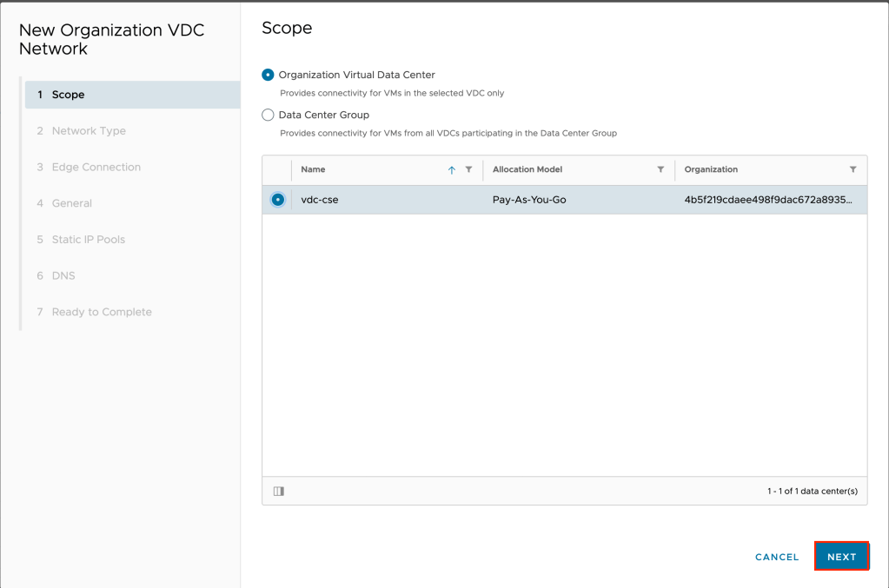Select the Data Center Group radio option

(268, 115)
